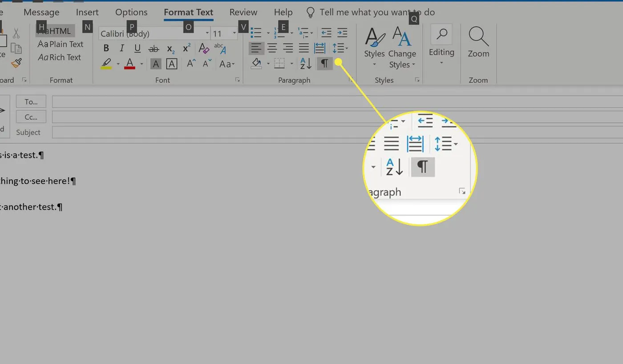Apply center alignment to the paragraph

pos(273,48)
